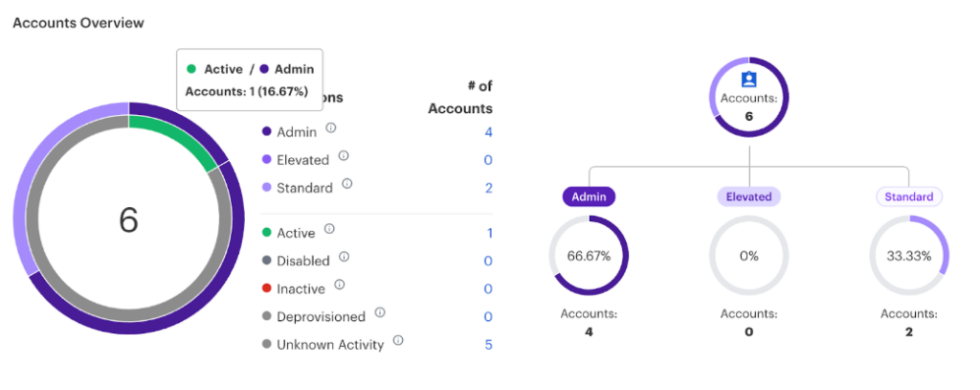The height and width of the screenshot is (390, 980).
Task: Select the purple Admin pill label
Action: tap(589, 196)
